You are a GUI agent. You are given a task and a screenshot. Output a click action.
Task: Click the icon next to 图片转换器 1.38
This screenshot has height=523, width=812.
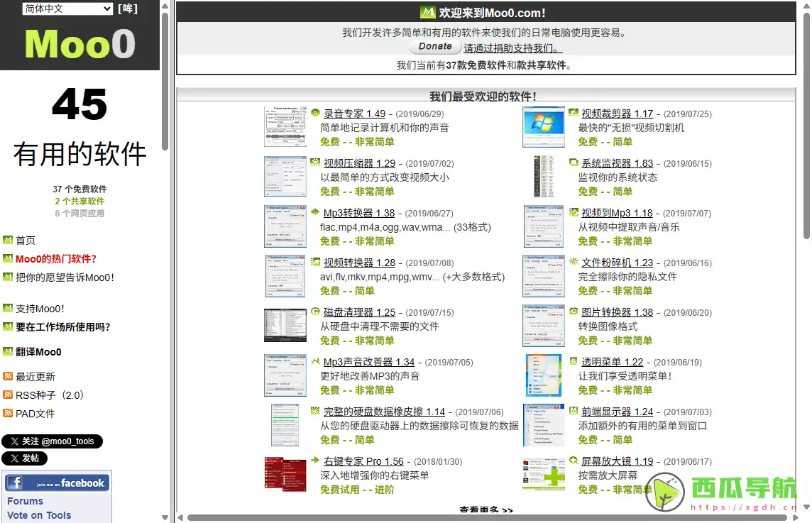574,312
